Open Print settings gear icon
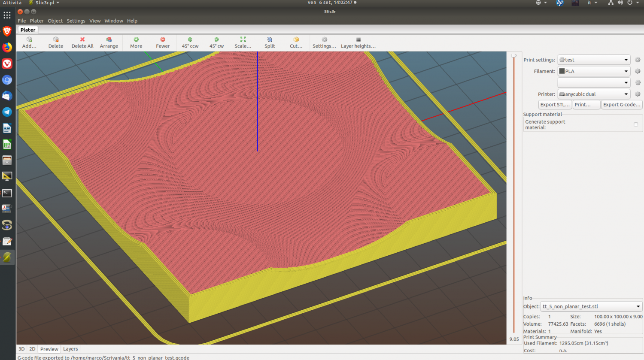This screenshot has height=360, width=644. [x=638, y=60]
